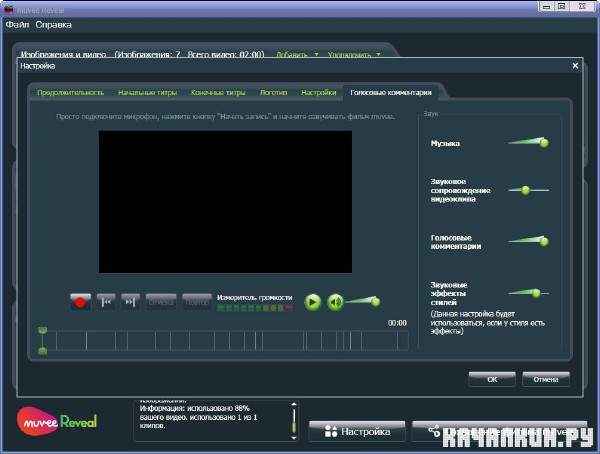
Task: Adjust the Звуковое сопровождение видеоклипа slider
Action: point(528,190)
